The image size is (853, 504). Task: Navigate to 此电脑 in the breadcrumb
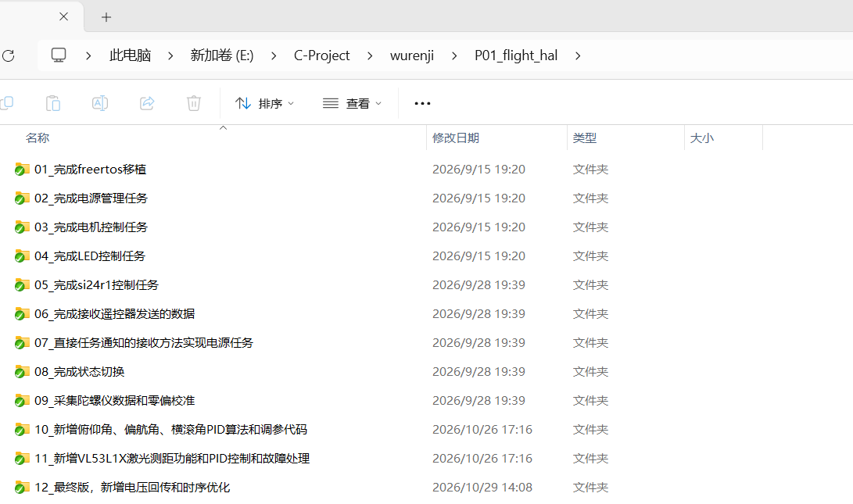[130, 55]
